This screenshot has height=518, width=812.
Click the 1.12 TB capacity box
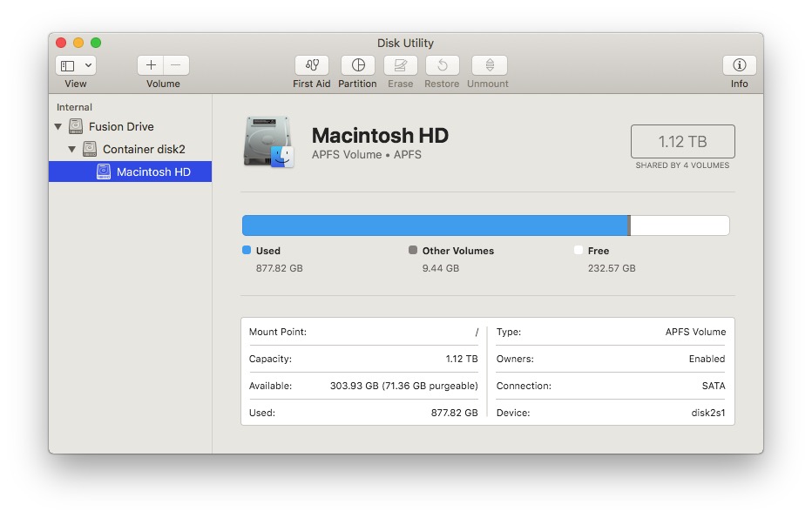(x=682, y=141)
